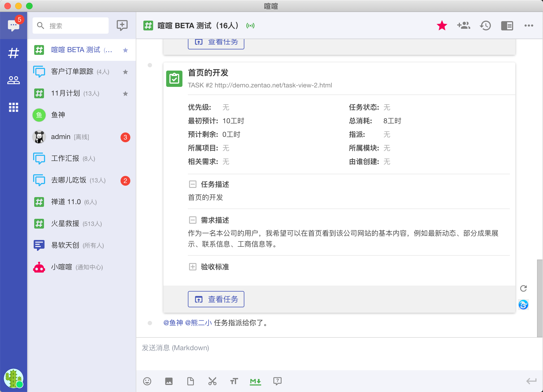Switch to the channels hash tab
This screenshot has width=543, height=392.
pos(13,53)
